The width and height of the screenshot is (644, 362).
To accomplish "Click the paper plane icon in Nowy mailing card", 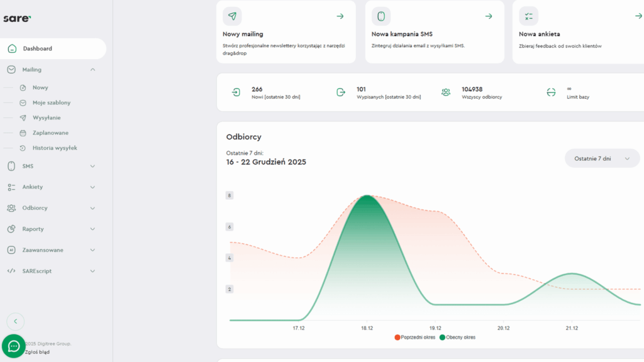I will point(232,16).
